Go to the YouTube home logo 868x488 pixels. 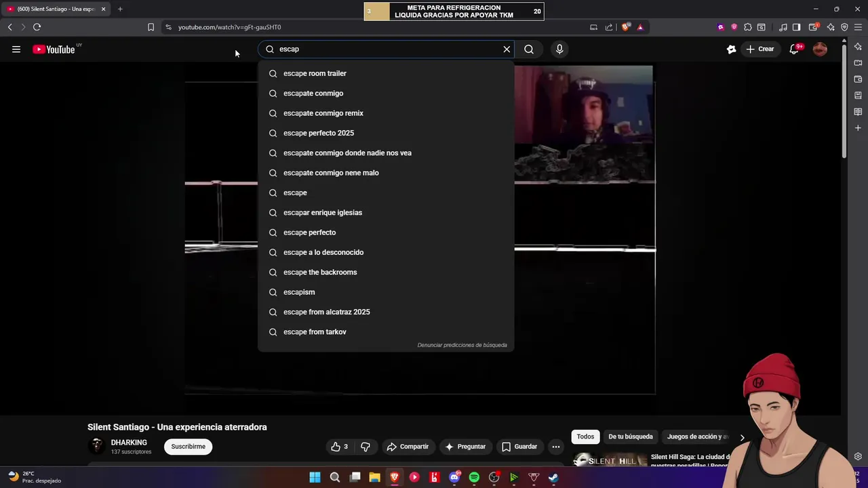(54, 49)
